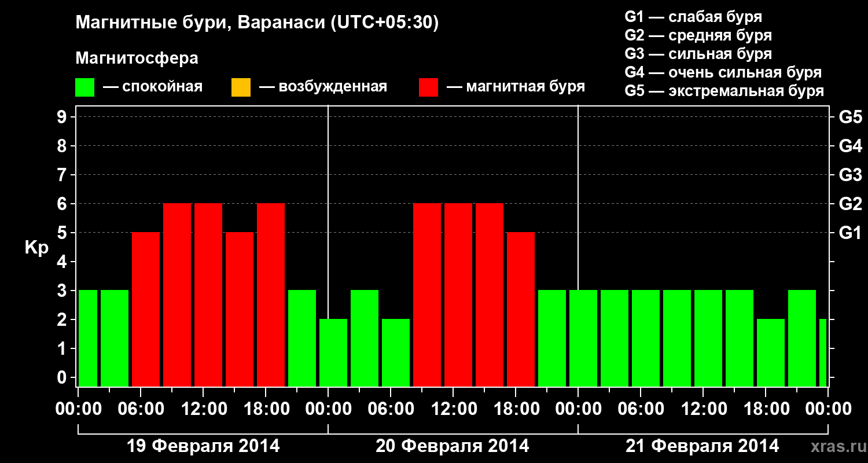This screenshot has height=463, width=868.
Task: Select green Kp 3 bar near 03:00, 20 February
Action: point(365,339)
